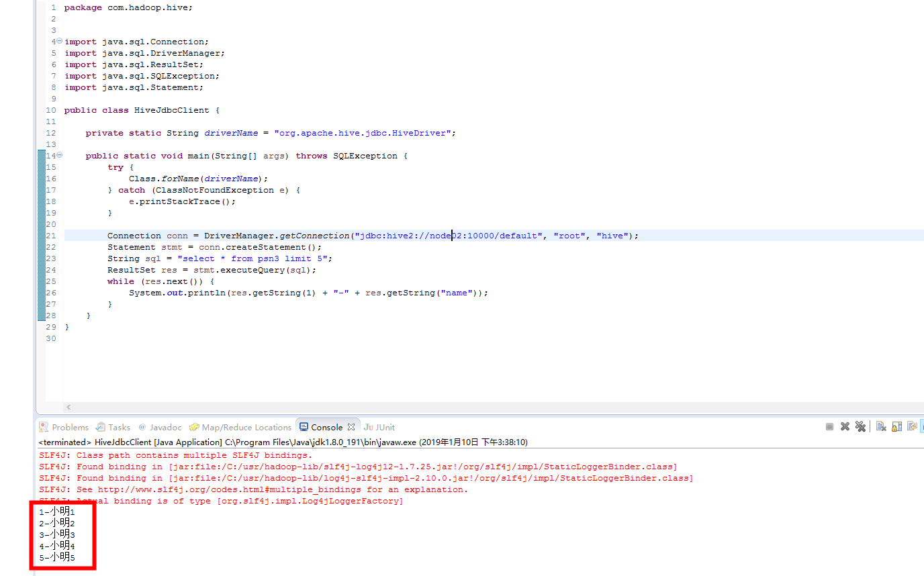Click e.printStackTrace() statement
Screen dimensions: 924x576
[182, 201]
